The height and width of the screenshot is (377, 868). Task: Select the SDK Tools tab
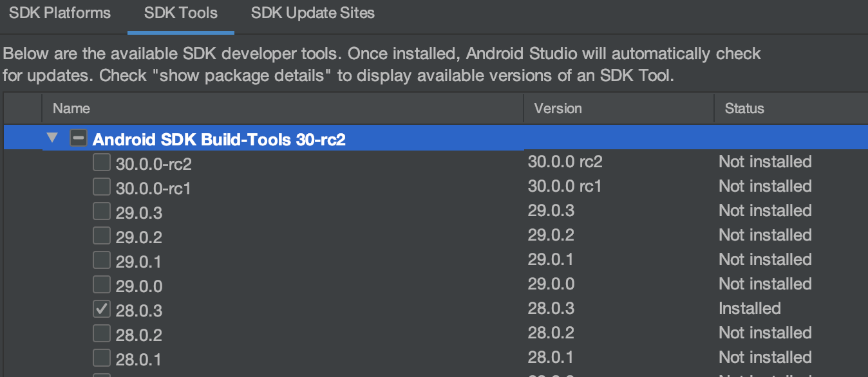pyautogui.click(x=181, y=14)
